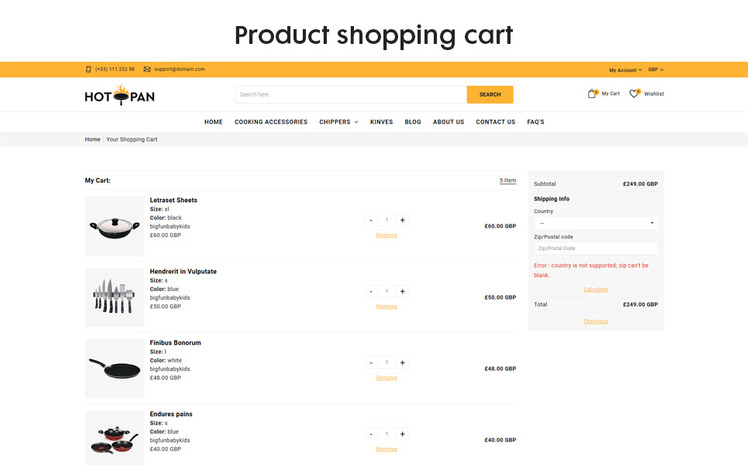Click Letraset Sheets quantity field
Image resolution: width=748 pixels, height=465 pixels.
(x=386, y=220)
